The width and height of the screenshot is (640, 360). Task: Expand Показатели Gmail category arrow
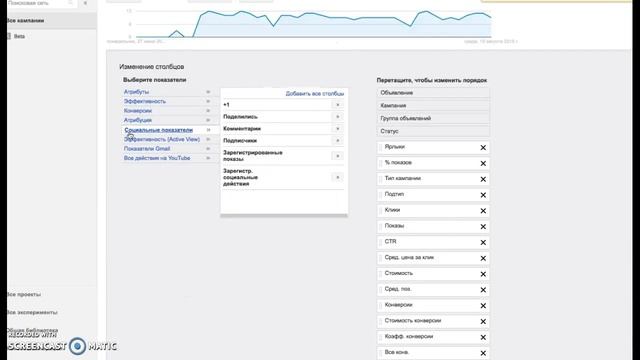(x=208, y=149)
